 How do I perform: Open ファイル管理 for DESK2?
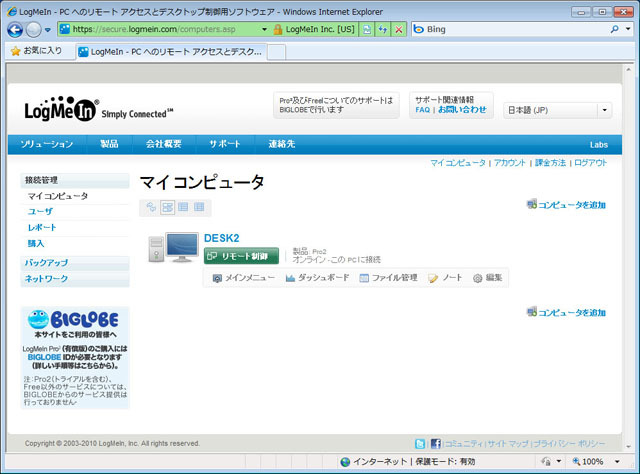click(x=388, y=278)
